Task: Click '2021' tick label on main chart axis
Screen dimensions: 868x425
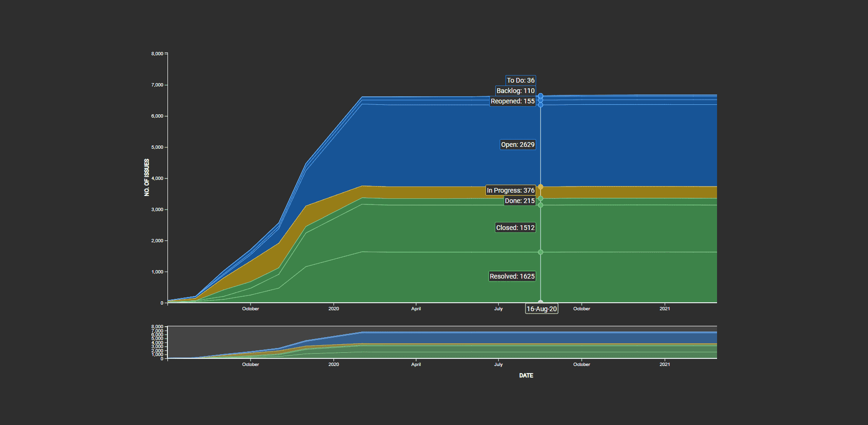Action: 665,309
